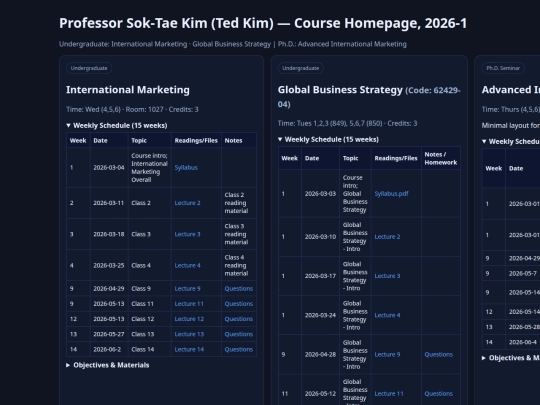This screenshot has width=540, height=405.
Task: Open Lecture 11 in Global Business Strategy
Action: [x=389, y=394]
